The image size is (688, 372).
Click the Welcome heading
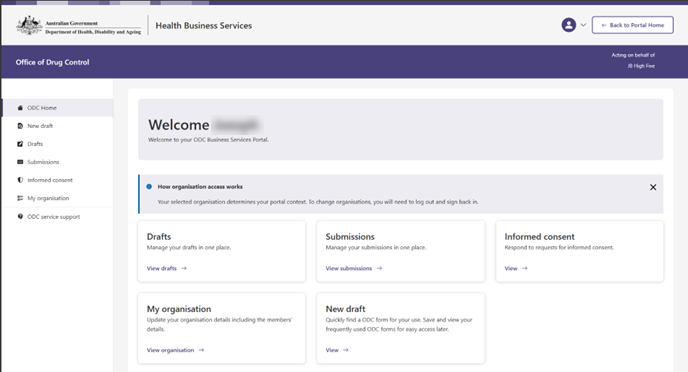click(x=179, y=125)
